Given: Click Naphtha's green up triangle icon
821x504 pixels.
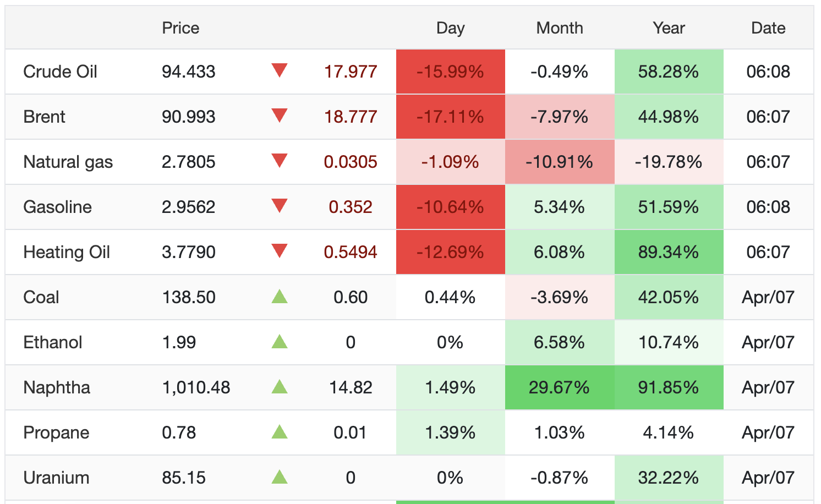Looking at the screenshot, I should [x=280, y=387].
